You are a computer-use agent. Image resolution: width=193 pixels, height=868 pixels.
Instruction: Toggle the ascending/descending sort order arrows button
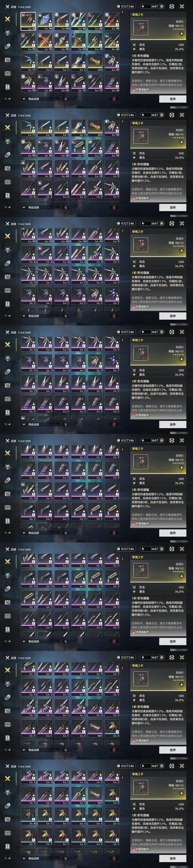[x=65, y=99]
